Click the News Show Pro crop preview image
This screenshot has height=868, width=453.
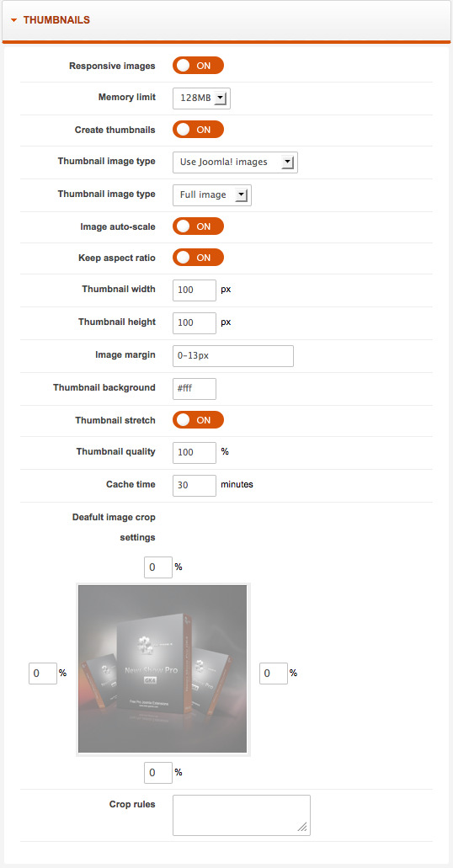click(x=163, y=669)
